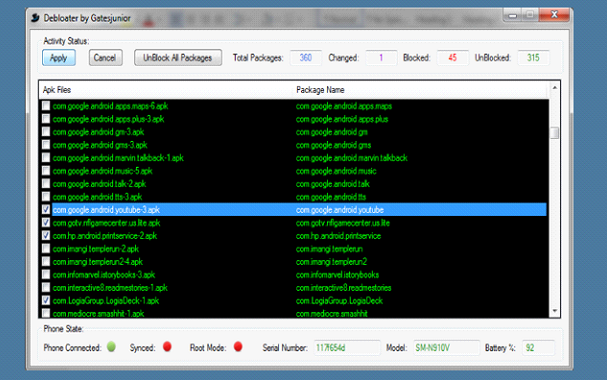Select package name com.infomarvel.istorybooks
Viewport: 607px width, 380px height.
coord(337,275)
